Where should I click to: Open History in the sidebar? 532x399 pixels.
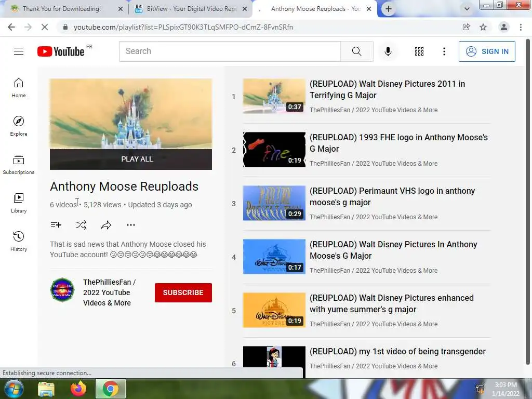point(19,241)
